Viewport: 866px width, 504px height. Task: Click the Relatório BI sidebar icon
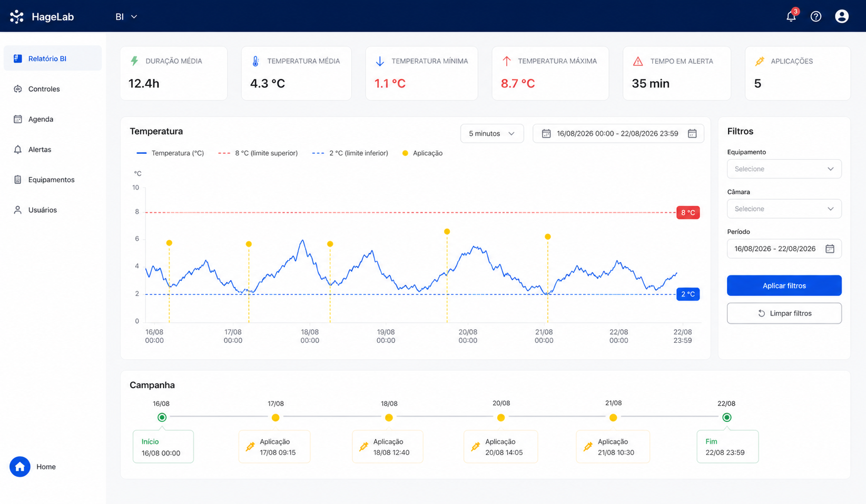coord(18,58)
